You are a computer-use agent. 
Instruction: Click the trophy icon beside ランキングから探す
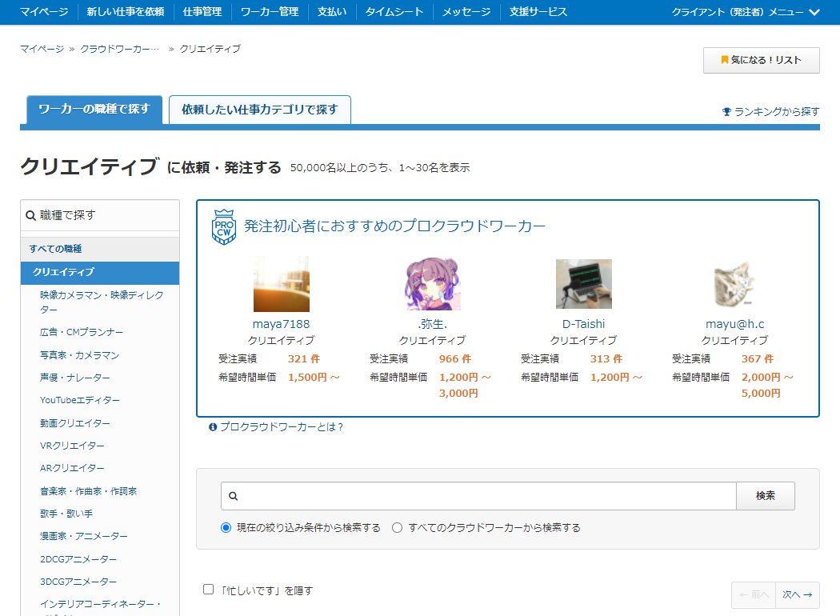(726, 112)
